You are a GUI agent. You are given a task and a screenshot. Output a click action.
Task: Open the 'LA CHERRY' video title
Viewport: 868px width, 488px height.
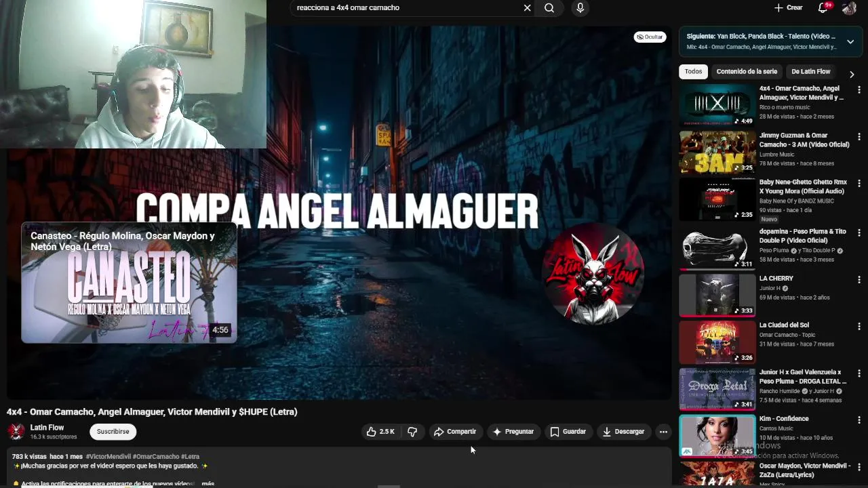click(x=776, y=279)
